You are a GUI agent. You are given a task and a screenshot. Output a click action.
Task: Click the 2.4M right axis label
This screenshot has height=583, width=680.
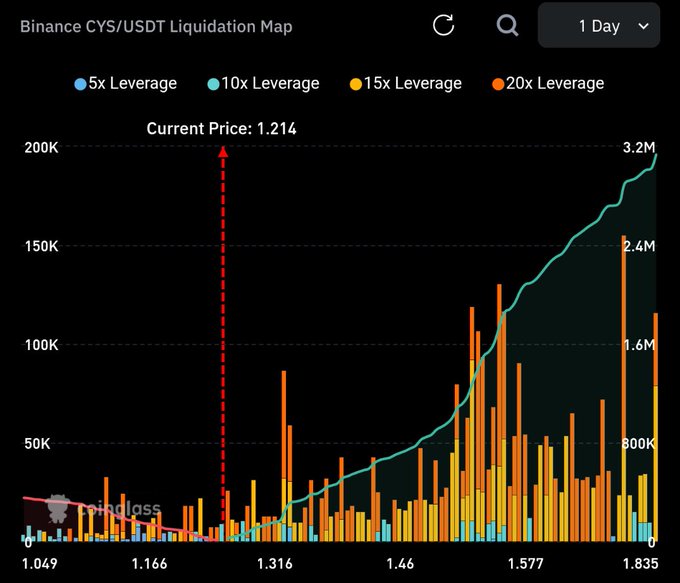[x=639, y=246]
